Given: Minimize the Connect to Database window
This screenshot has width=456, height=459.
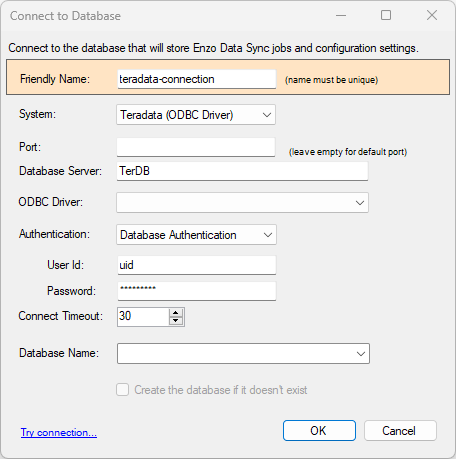Looking at the screenshot, I should [x=341, y=15].
